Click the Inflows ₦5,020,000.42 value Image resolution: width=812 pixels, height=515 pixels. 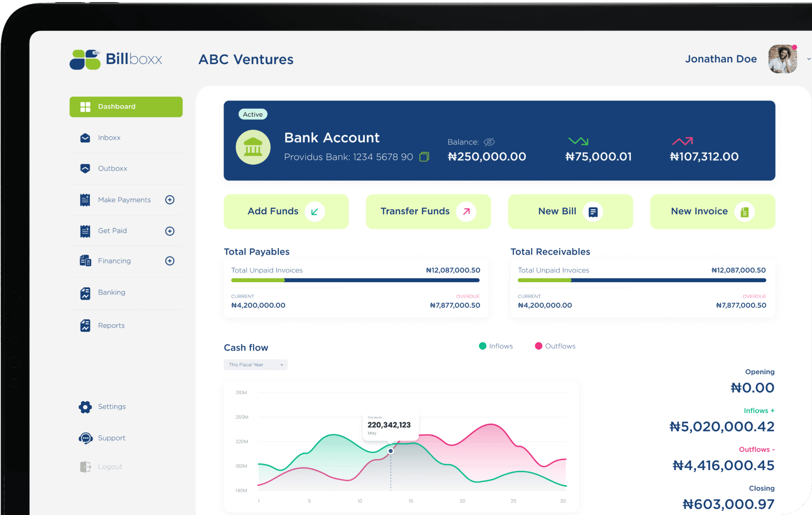pyautogui.click(x=722, y=427)
